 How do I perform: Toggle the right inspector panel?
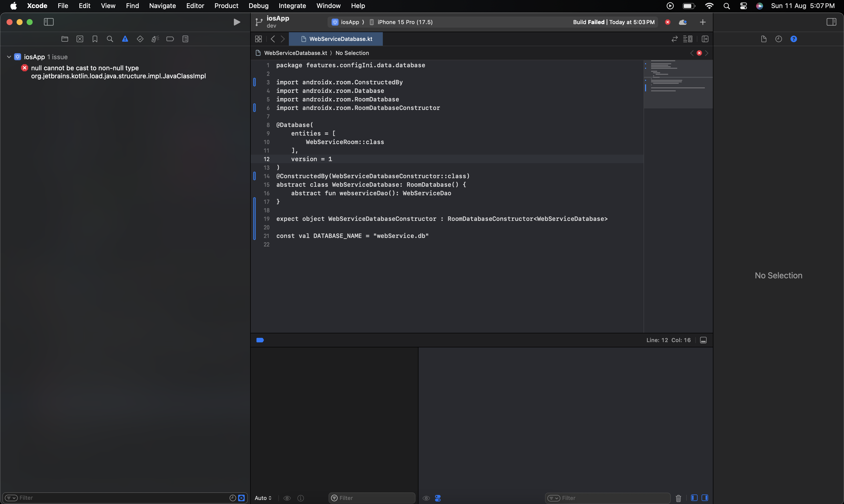pos(831,22)
